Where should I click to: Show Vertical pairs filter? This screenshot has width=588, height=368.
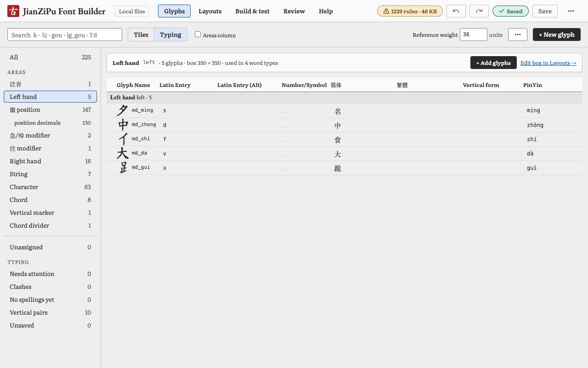coord(51,312)
